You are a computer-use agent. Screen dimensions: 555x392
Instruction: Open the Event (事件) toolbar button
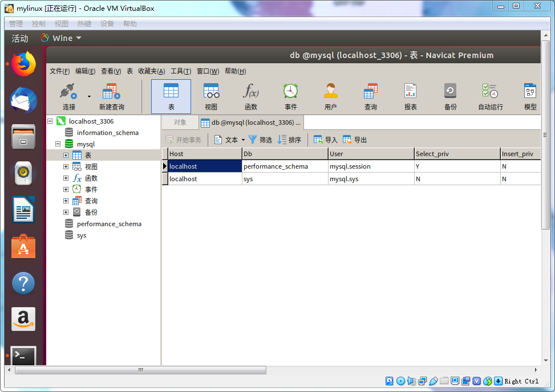(x=290, y=96)
